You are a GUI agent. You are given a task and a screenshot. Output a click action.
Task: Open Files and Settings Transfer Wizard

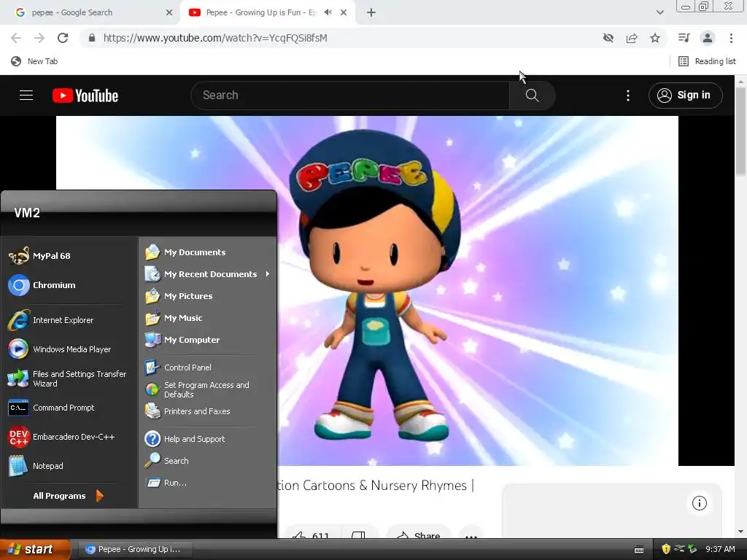[x=69, y=378]
